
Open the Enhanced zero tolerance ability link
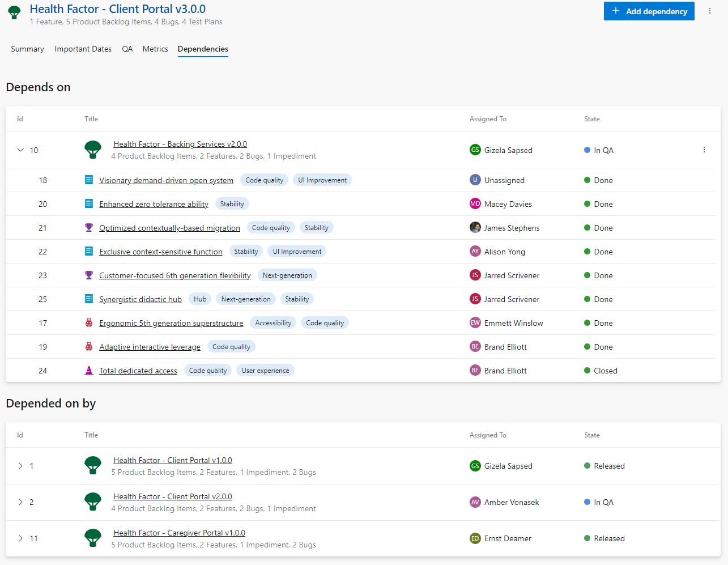(x=154, y=204)
